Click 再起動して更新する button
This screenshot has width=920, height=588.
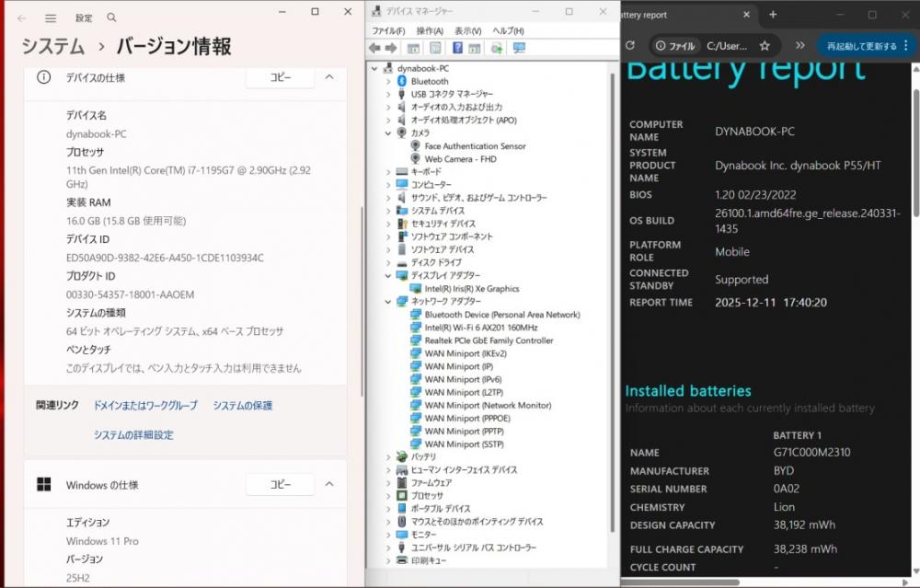[862, 46]
